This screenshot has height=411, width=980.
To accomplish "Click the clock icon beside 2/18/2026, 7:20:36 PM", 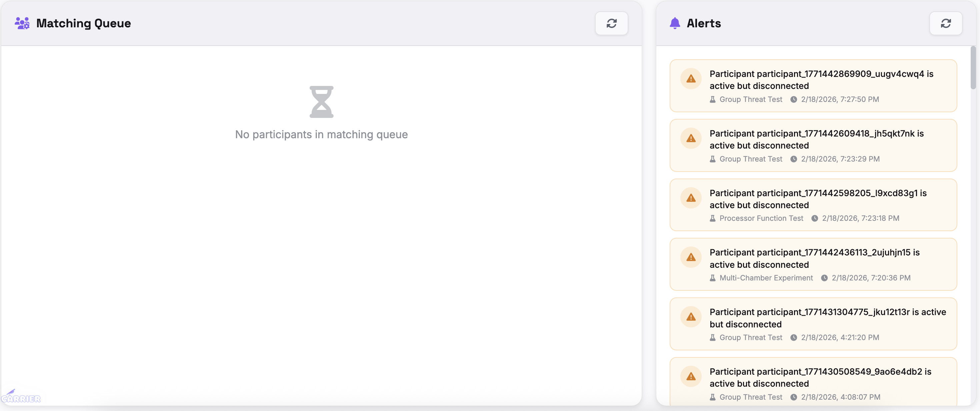I will [824, 277].
